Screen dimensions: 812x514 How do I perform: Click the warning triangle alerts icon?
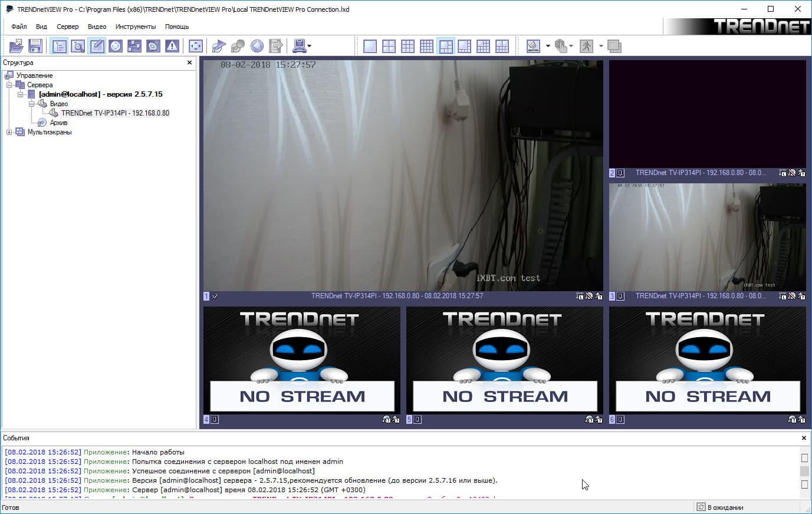pos(172,46)
